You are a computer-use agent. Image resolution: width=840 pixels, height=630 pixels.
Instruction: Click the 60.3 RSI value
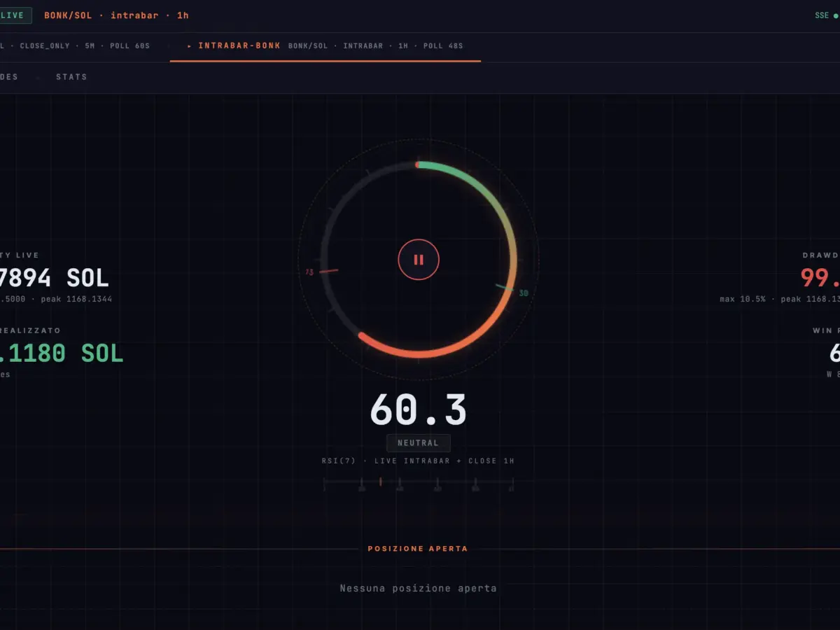click(418, 410)
